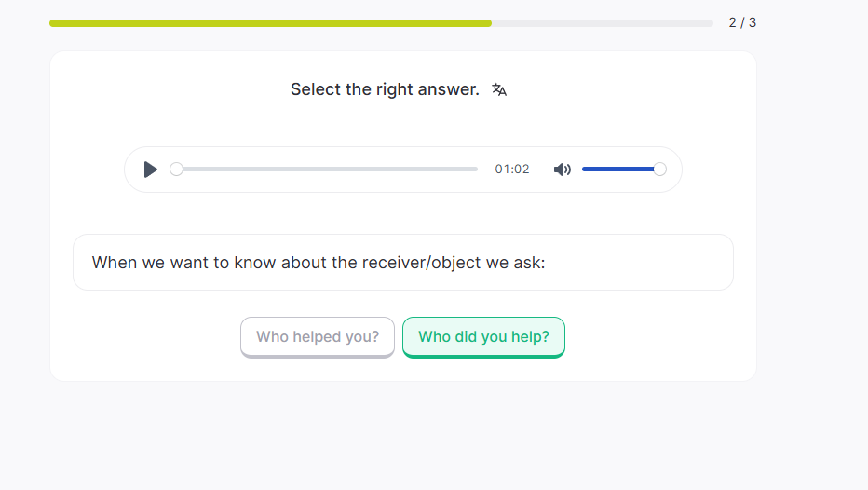Click the translate icon beside the instruction
Screen dimensions: 868x490
(x=499, y=89)
